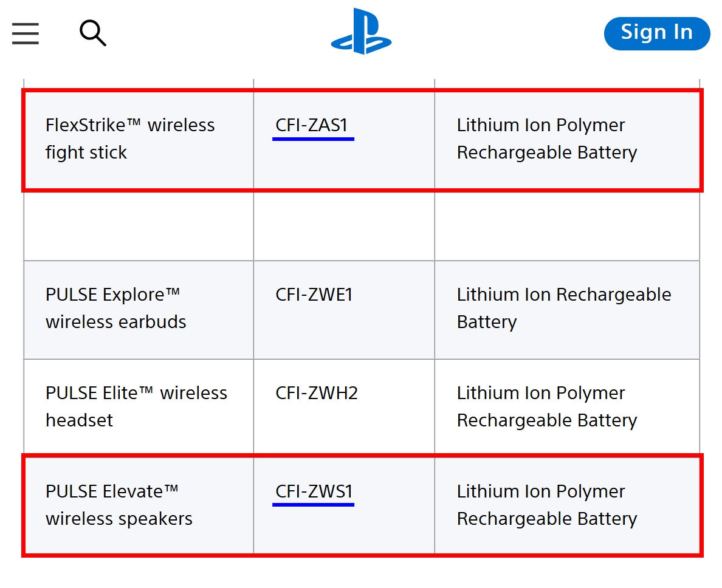Select battery type in the PULSE Elite row
This screenshot has height=588, width=722.
(x=547, y=406)
